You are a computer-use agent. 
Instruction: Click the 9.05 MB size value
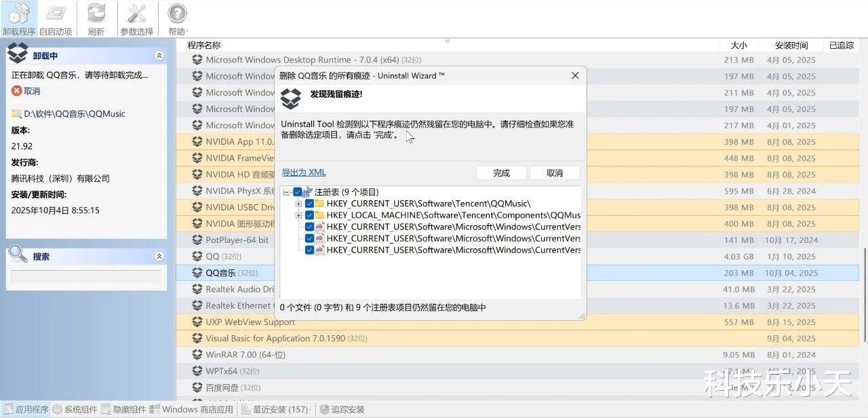point(738,355)
